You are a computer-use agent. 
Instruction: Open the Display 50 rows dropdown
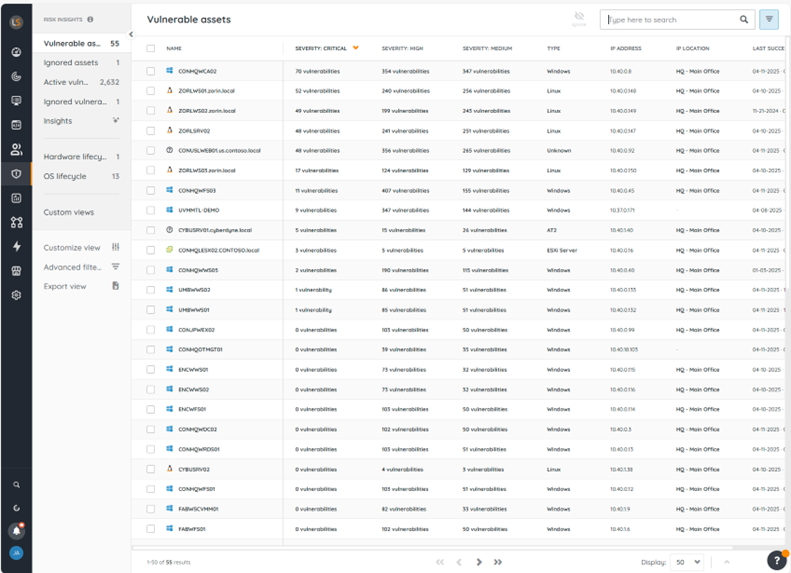(x=687, y=562)
